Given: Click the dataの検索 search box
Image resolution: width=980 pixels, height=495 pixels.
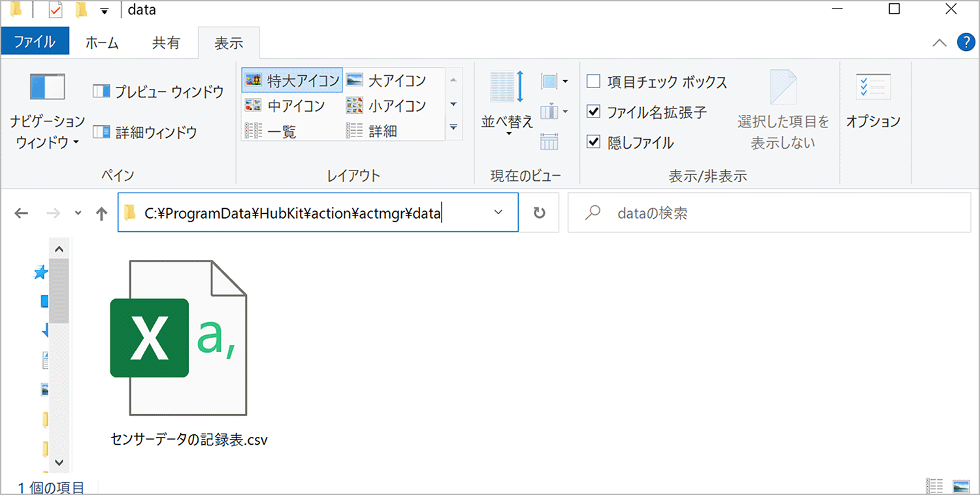Looking at the screenshot, I should [x=769, y=212].
